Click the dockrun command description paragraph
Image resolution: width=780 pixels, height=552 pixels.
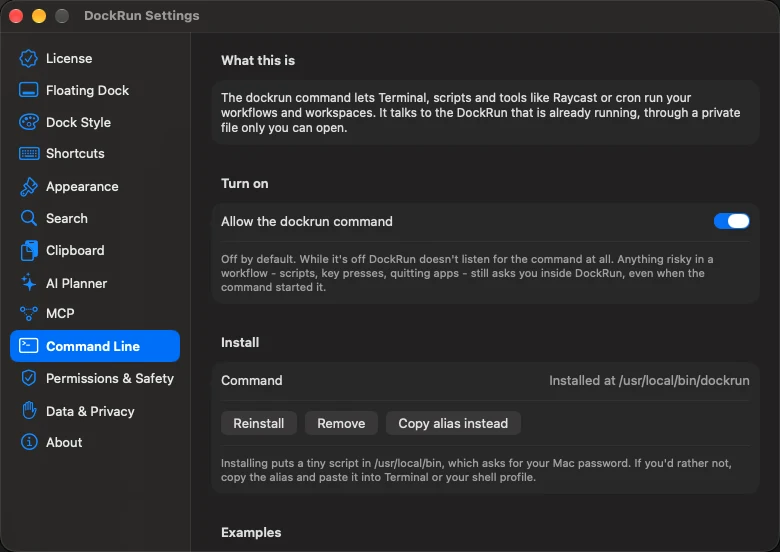click(x=481, y=112)
